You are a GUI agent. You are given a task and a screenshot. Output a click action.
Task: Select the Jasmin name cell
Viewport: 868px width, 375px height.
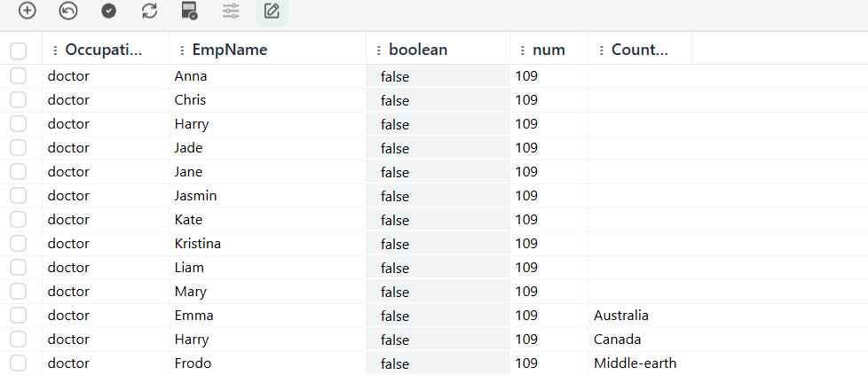[268, 195]
